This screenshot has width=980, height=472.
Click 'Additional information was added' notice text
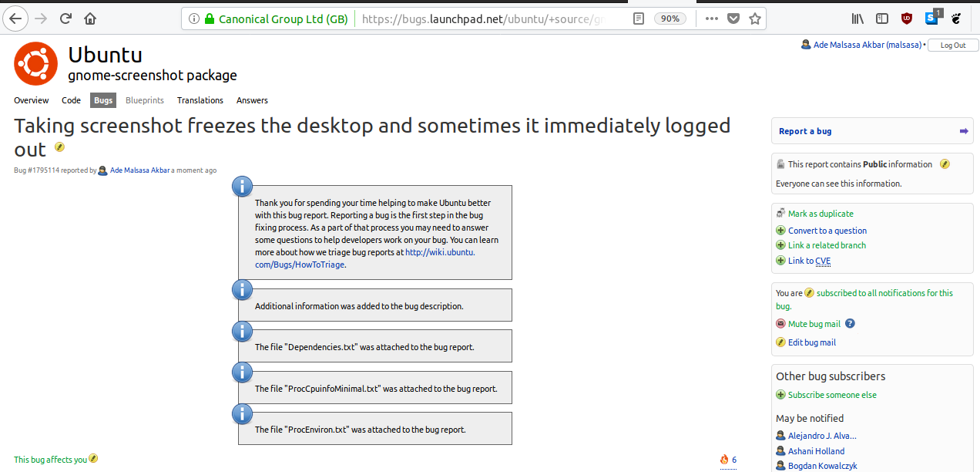pyautogui.click(x=359, y=306)
